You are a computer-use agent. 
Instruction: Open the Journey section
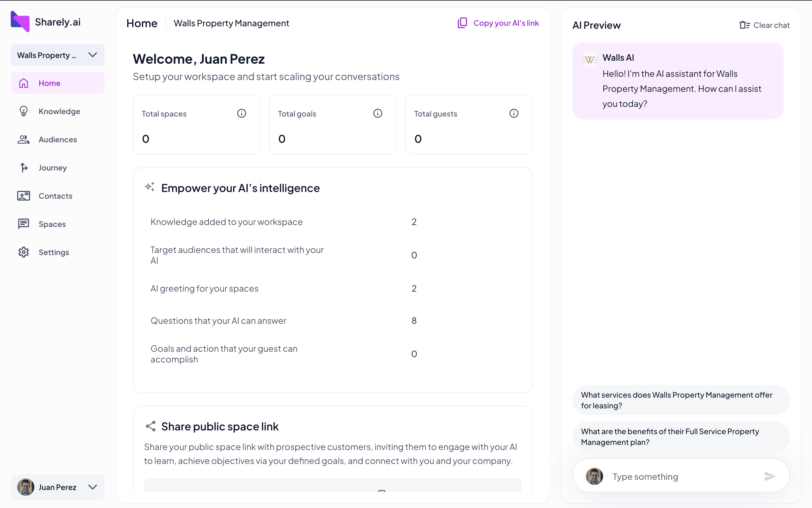click(x=57, y=168)
